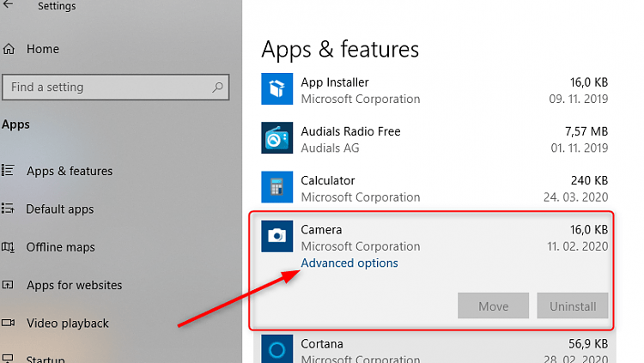Open Video playback section

(x=68, y=324)
